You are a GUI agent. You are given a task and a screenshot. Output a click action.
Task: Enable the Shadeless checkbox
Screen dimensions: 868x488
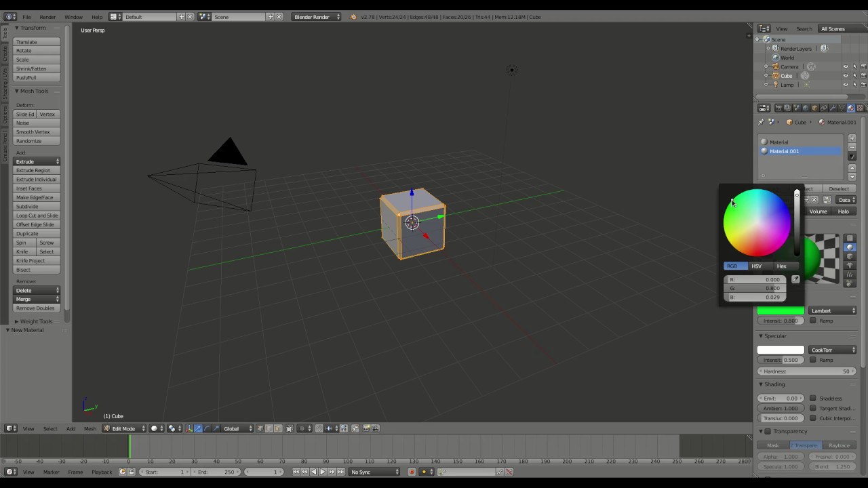(x=812, y=399)
